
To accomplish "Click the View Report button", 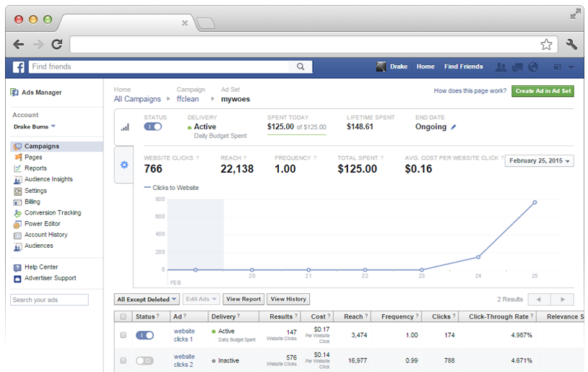I will point(243,299).
